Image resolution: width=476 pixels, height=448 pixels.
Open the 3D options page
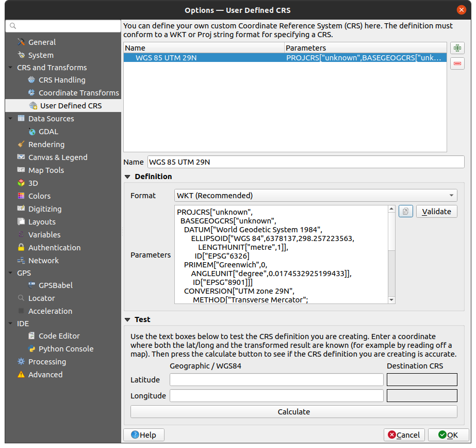pos(32,183)
